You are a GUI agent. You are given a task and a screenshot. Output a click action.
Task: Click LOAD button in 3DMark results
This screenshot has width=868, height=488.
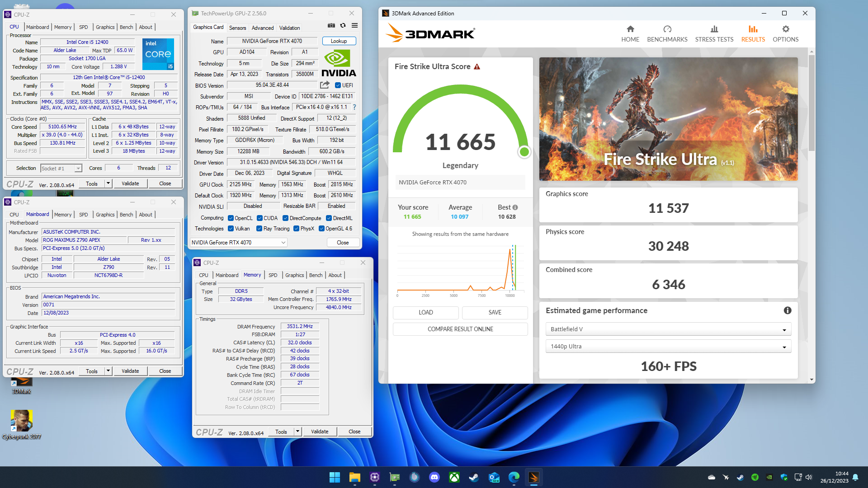pos(425,312)
